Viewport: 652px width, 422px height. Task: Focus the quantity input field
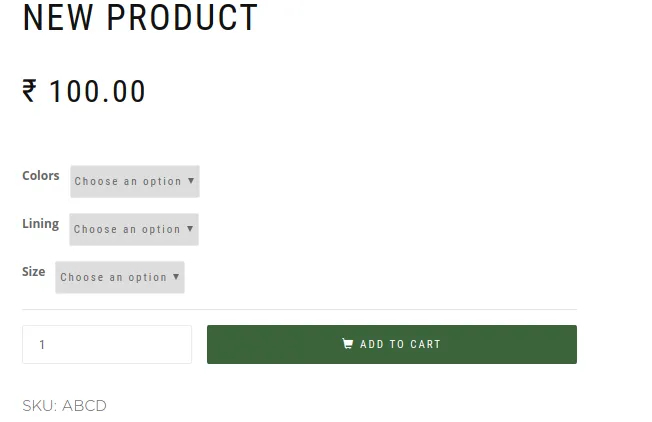107,344
